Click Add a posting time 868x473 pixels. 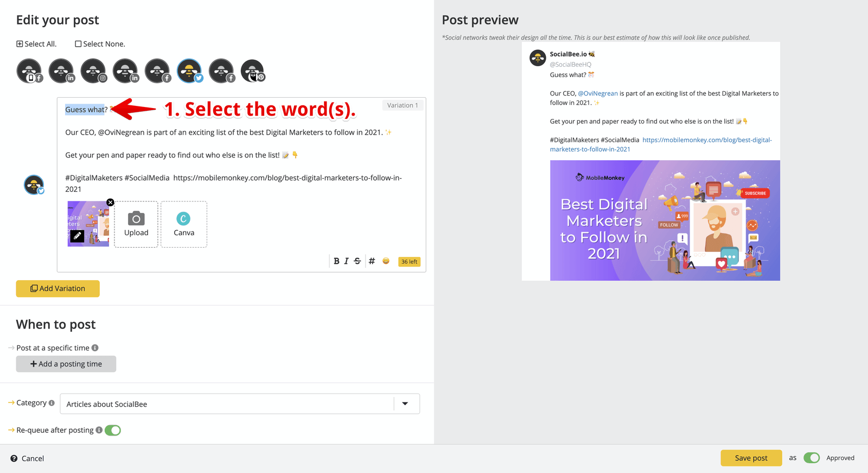(66, 363)
